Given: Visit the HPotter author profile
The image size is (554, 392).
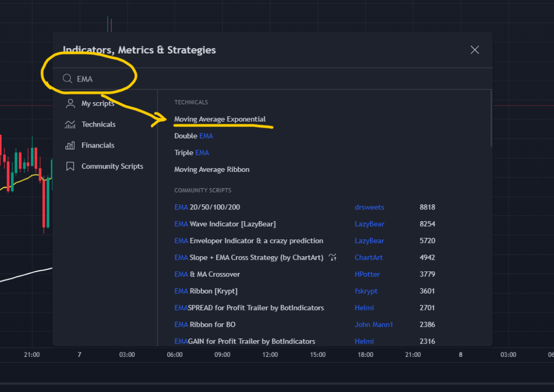Looking at the screenshot, I should [367, 274].
